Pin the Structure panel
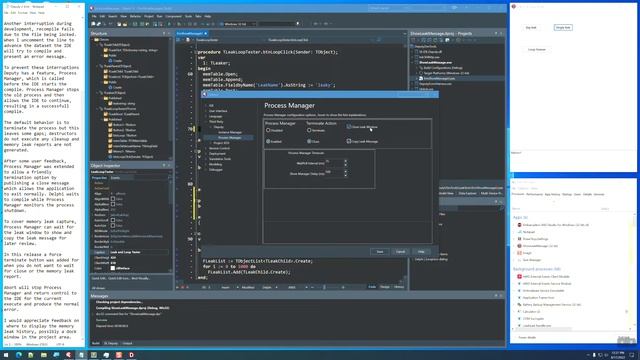Viewport: 640px width, 360px height. click(x=164, y=33)
